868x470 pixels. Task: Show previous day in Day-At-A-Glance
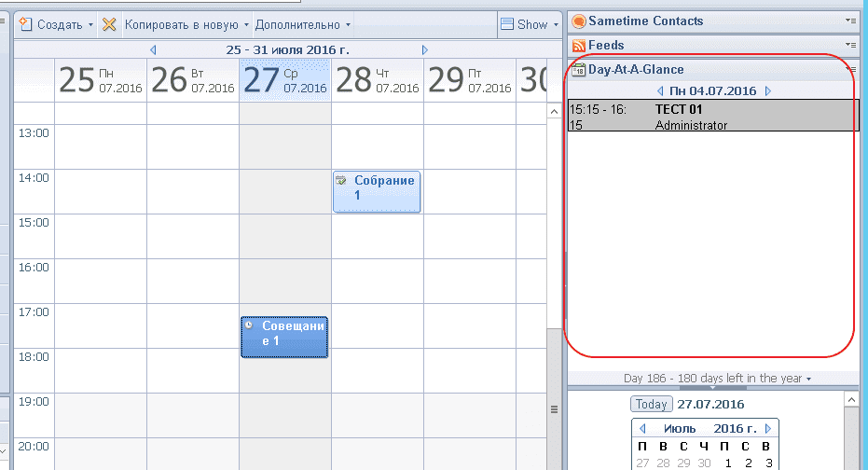[660, 91]
